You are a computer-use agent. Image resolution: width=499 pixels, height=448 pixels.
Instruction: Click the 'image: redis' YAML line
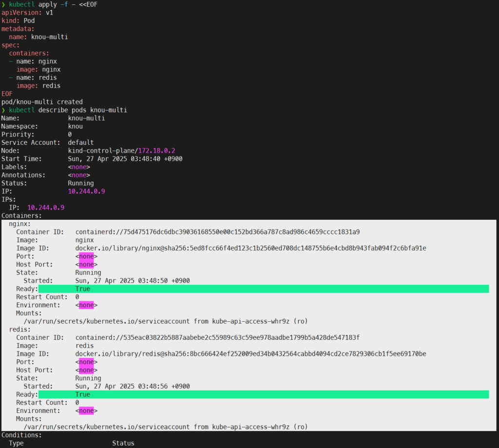[38, 86]
